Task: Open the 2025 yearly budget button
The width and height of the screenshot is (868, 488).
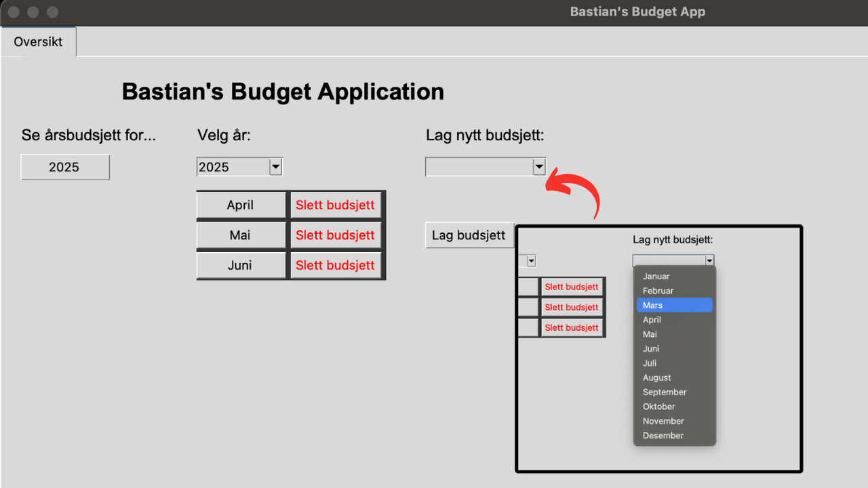Action: coord(65,167)
